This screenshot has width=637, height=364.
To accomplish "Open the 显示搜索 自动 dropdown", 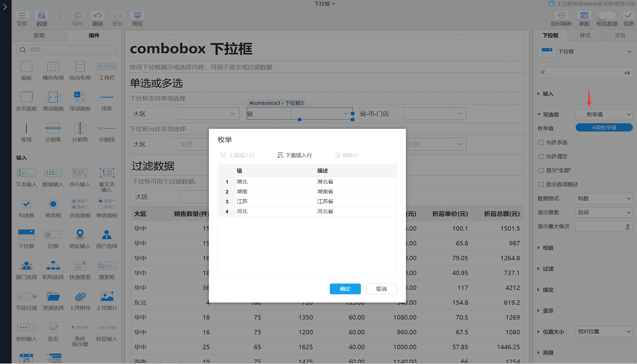I will tap(604, 212).
